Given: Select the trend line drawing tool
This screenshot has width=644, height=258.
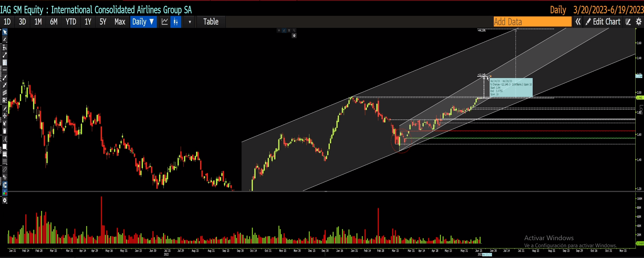Looking at the screenshot, I should (5, 55).
